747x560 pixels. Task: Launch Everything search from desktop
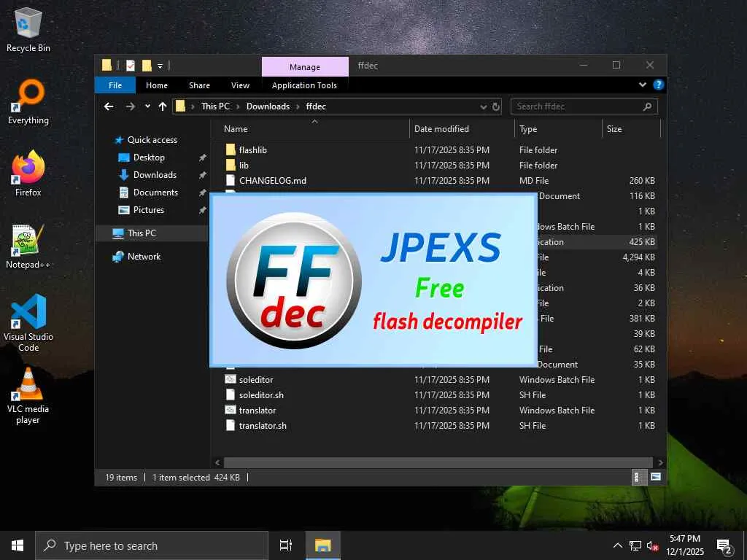point(28,102)
